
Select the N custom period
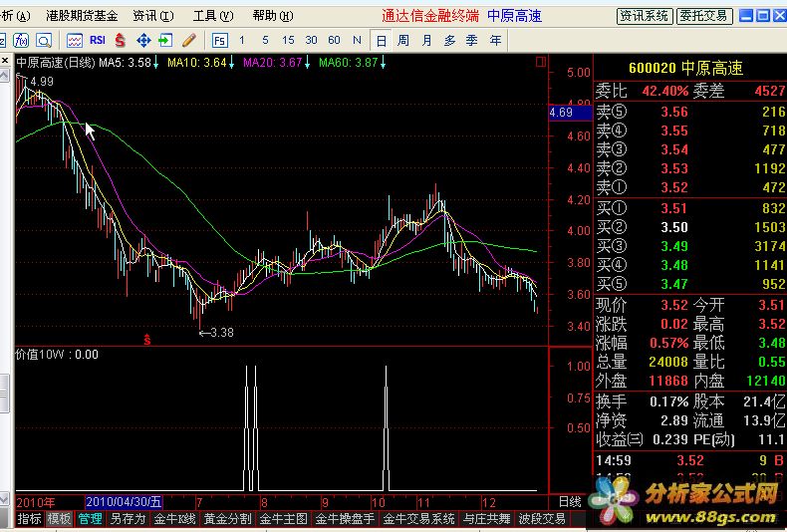coord(357,40)
